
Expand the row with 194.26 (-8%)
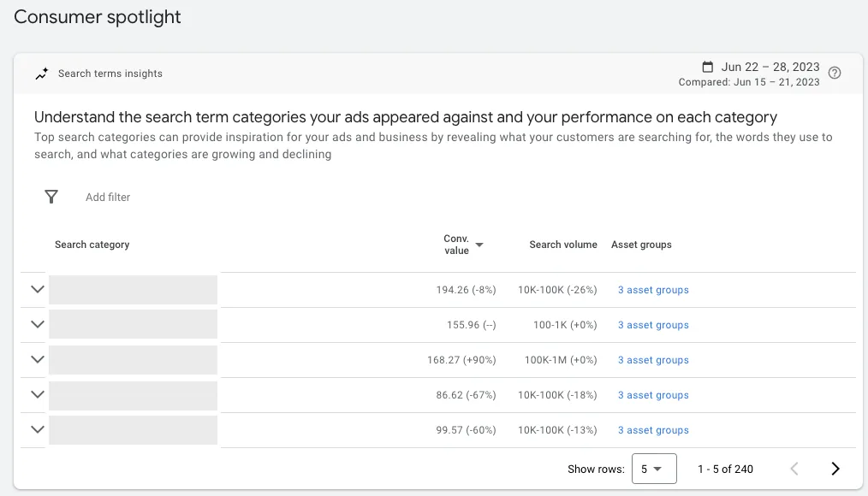coord(38,289)
